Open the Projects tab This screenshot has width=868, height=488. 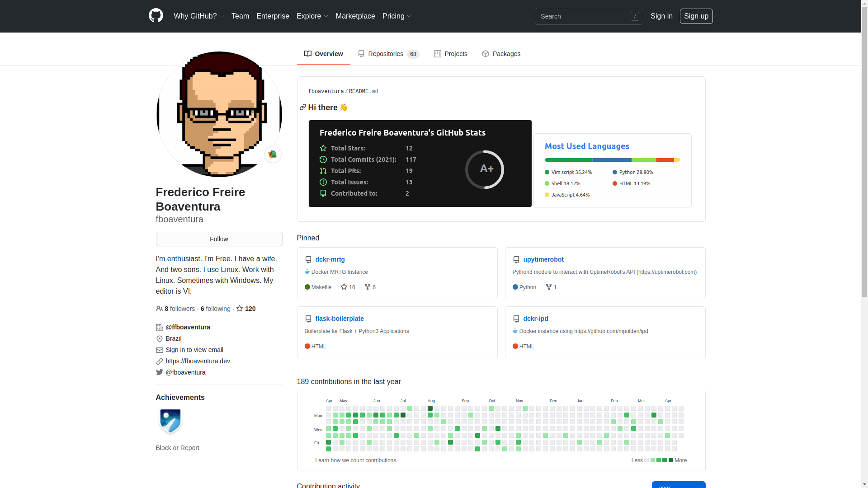pos(451,54)
